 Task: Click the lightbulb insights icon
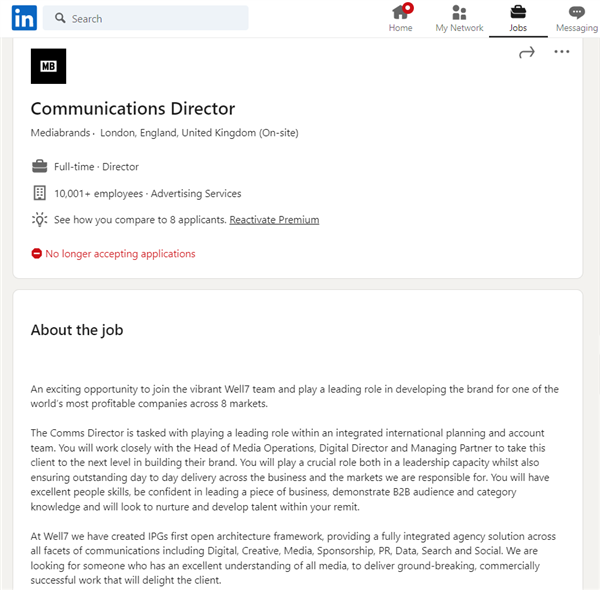coord(39,220)
